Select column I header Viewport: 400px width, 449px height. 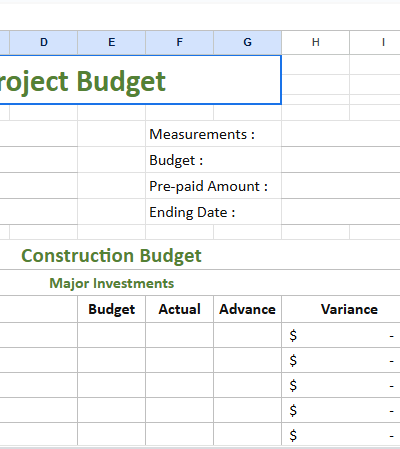pos(375,42)
